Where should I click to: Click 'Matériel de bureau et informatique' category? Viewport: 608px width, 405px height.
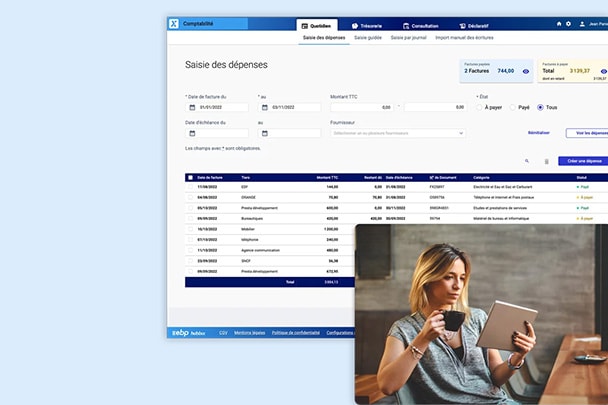click(x=501, y=218)
